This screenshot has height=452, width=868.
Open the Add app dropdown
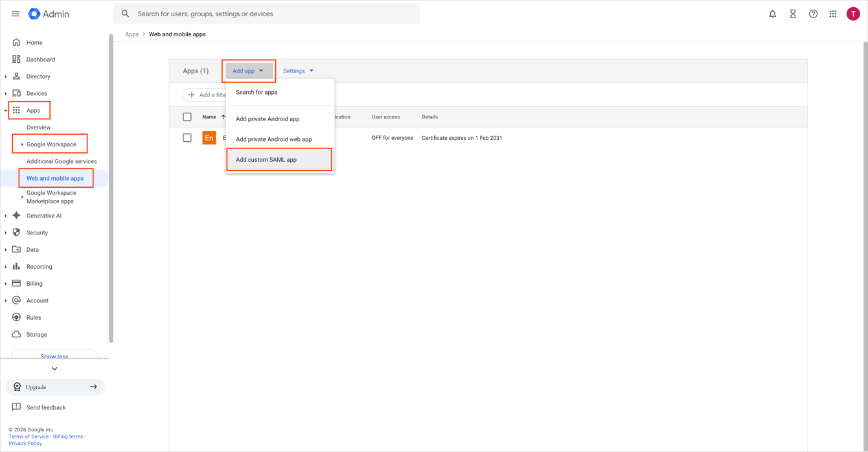click(x=249, y=71)
